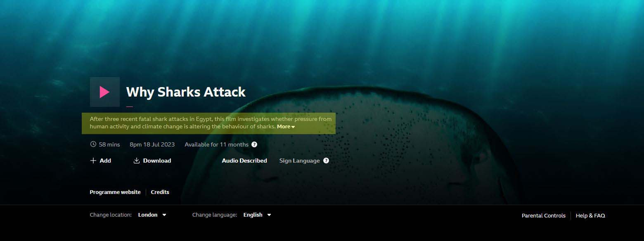The image size is (644, 241).
Task: Expand the description with More
Action: 286,127
